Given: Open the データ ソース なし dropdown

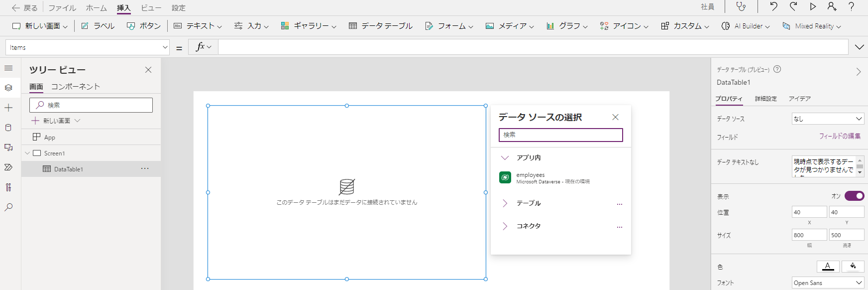Looking at the screenshot, I should coord(828,119).
